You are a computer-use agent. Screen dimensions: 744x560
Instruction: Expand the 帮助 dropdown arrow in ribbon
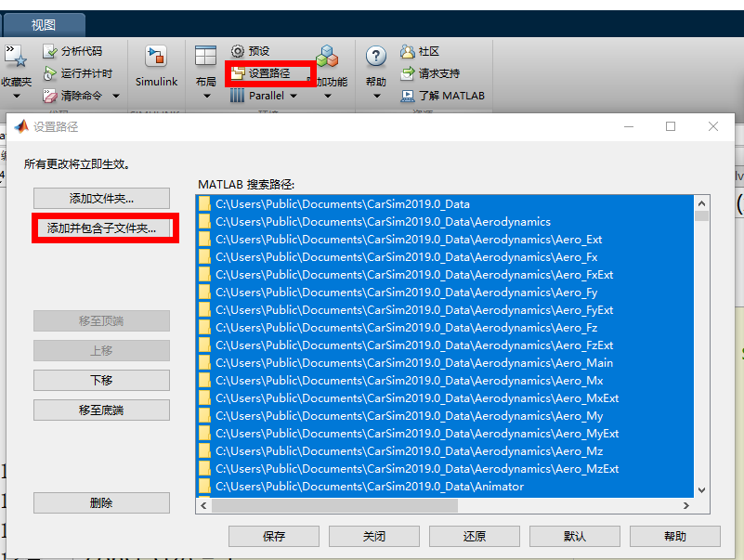pos(377,97)
